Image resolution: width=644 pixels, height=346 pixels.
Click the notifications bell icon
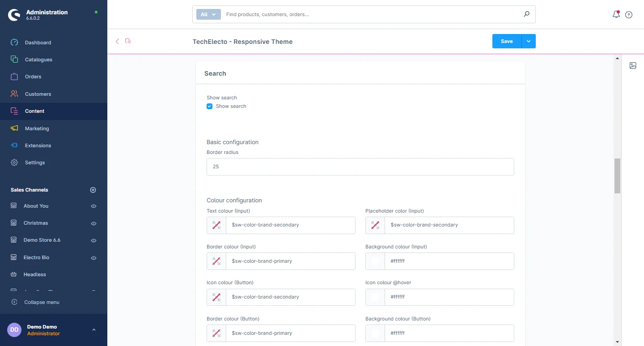pyautogui.click(x=616, y=14)
